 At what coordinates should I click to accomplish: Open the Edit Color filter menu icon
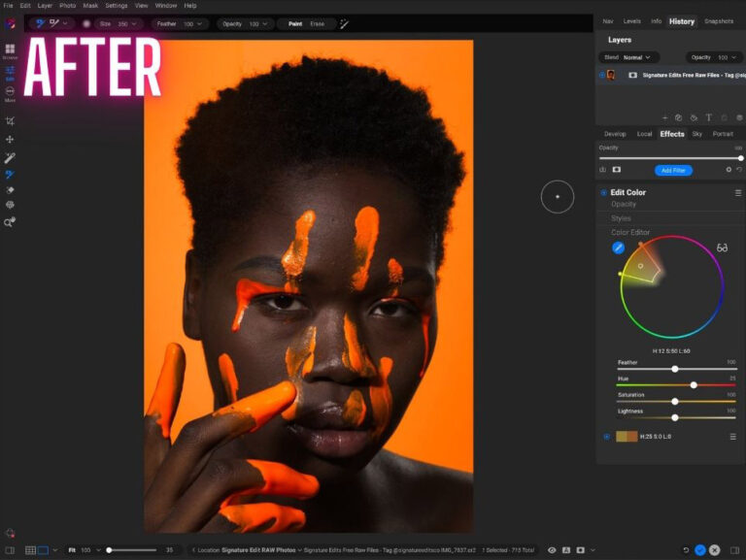tap(738, 192)
